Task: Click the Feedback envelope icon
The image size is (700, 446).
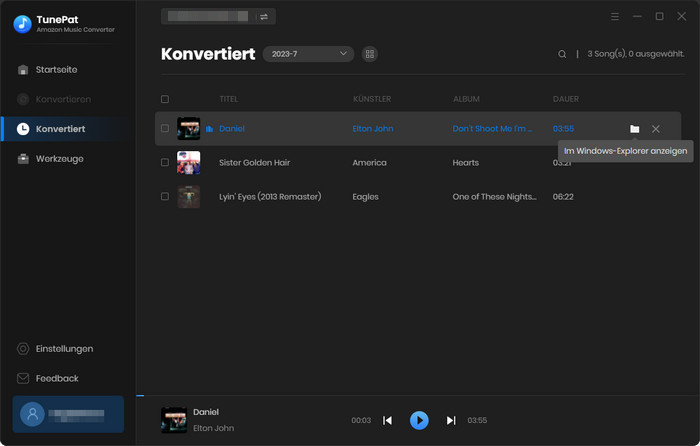Action: coord(23,379)
